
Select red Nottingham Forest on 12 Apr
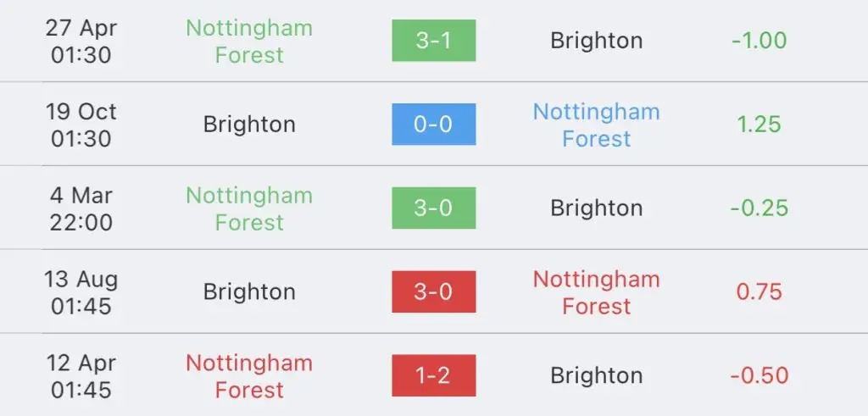(249, 376)
